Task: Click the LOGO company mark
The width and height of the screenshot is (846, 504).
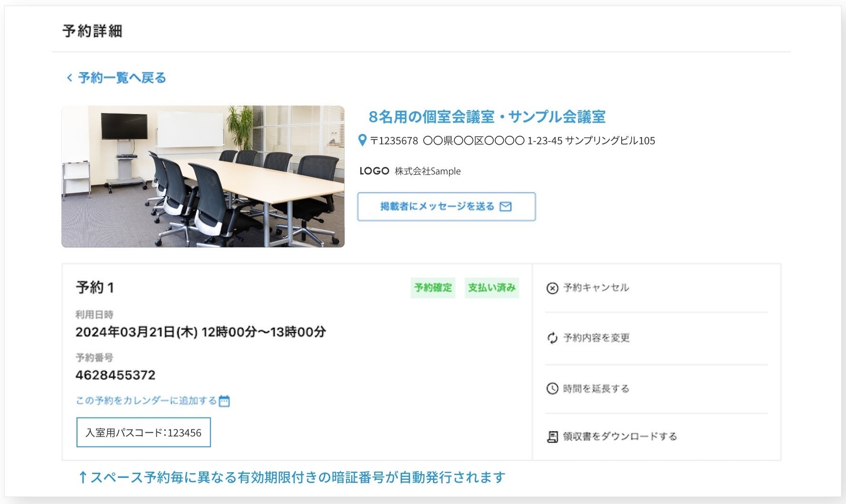Action: 375,171
